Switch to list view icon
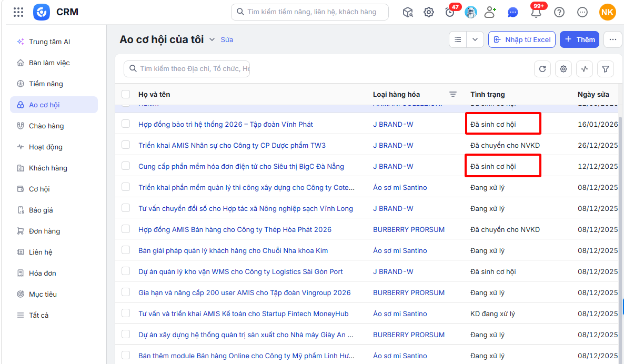 458,39
